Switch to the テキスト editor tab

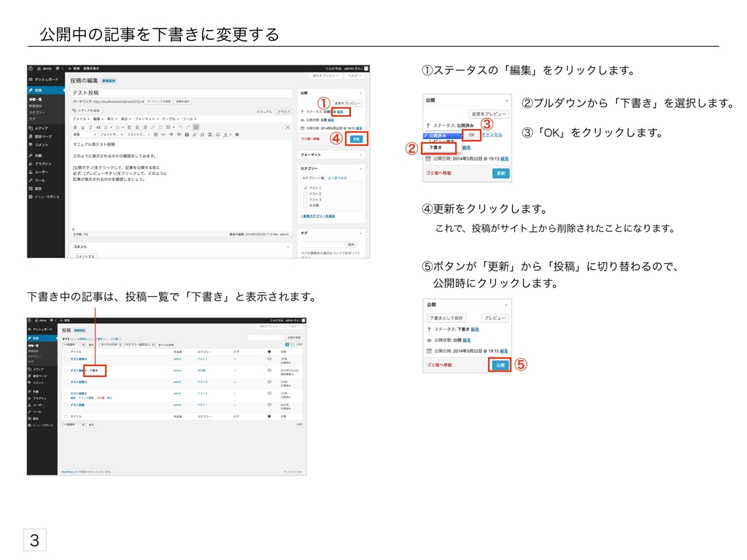(x=284, y=112)
